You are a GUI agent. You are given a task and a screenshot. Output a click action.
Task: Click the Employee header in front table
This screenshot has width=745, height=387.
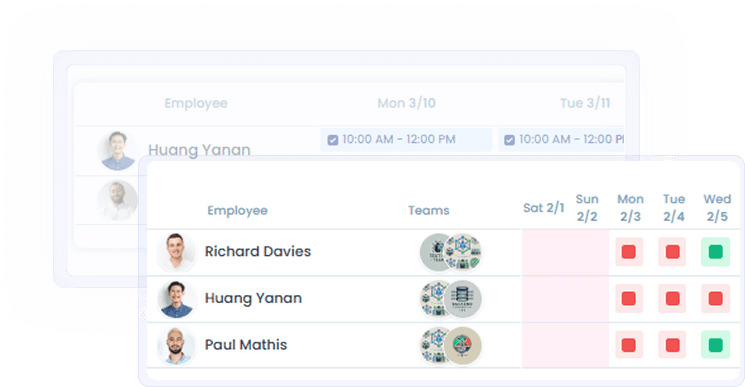[x=237, y=210]
